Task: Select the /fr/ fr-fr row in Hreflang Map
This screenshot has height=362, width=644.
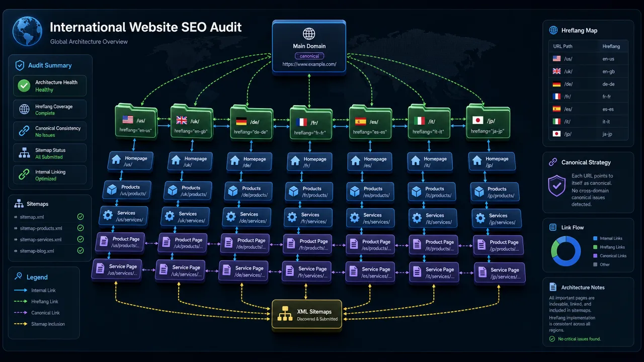Action: [x=588, y=97]
